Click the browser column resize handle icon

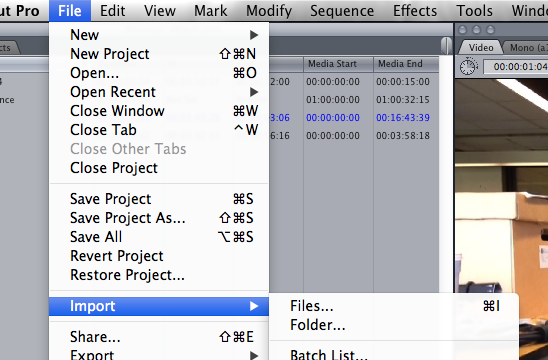446,45
